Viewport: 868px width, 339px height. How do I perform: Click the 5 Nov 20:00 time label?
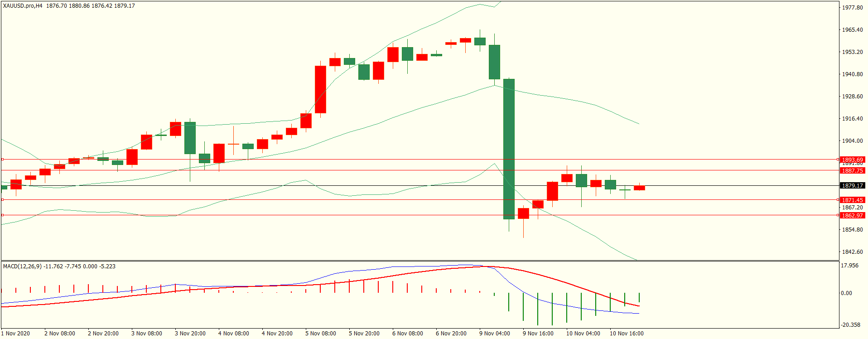pos(364,334)
